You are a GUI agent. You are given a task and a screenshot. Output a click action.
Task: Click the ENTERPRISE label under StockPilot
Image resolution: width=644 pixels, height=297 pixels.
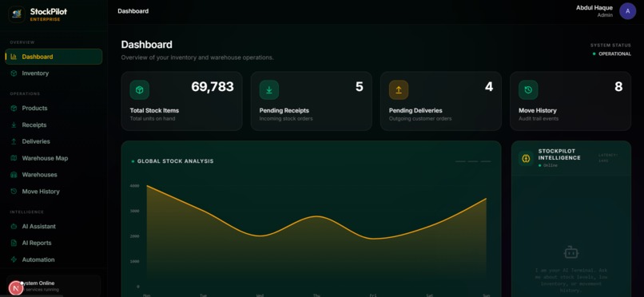click(46, 20)
